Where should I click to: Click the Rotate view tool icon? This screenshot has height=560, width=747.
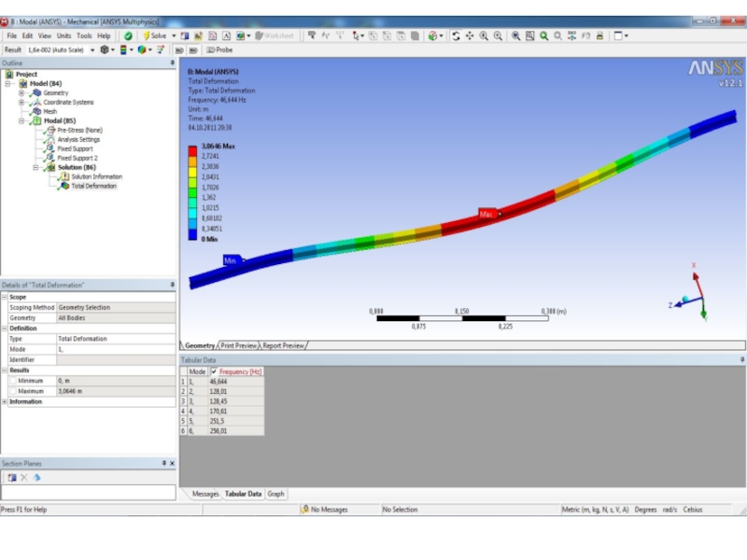tap(456, 35)
